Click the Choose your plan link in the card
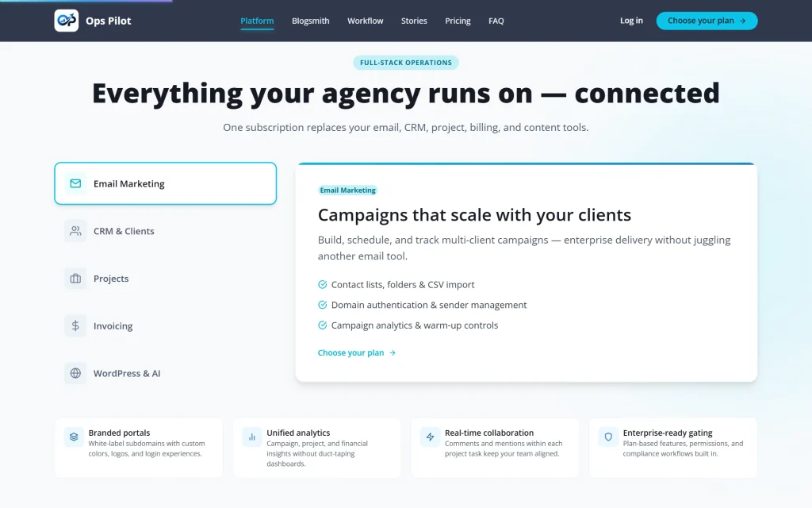 357,352
